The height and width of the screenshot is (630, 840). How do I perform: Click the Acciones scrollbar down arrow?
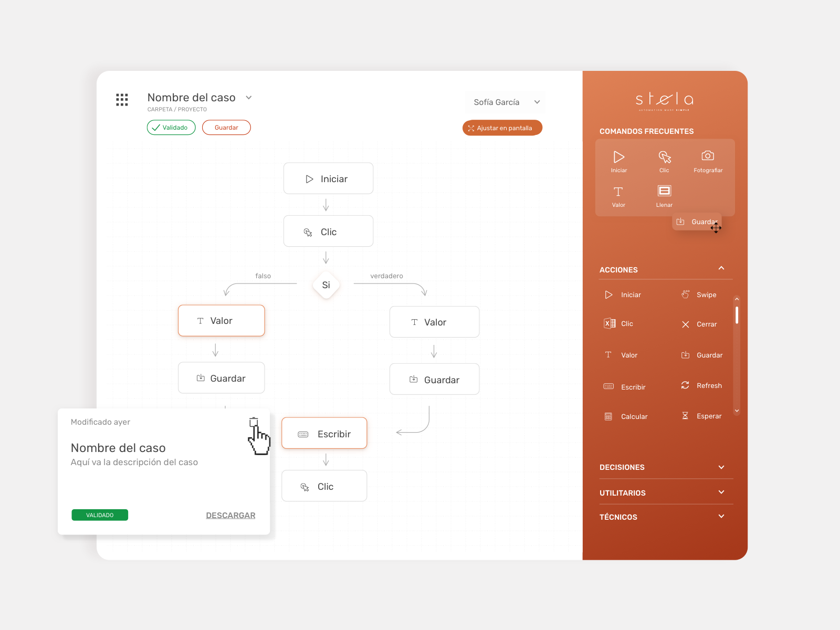(737, 411)
